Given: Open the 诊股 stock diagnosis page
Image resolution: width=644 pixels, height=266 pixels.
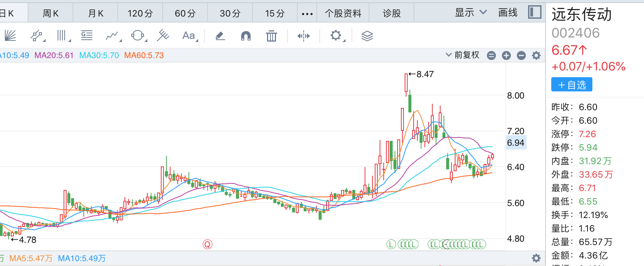Looking at the screenshot, I should (x=392, y=13).
